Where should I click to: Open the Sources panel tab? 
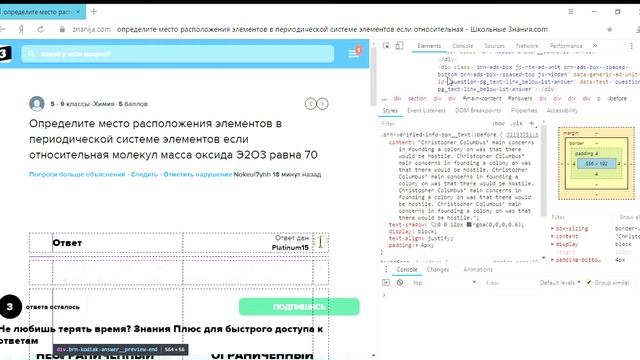pos(494,46)
